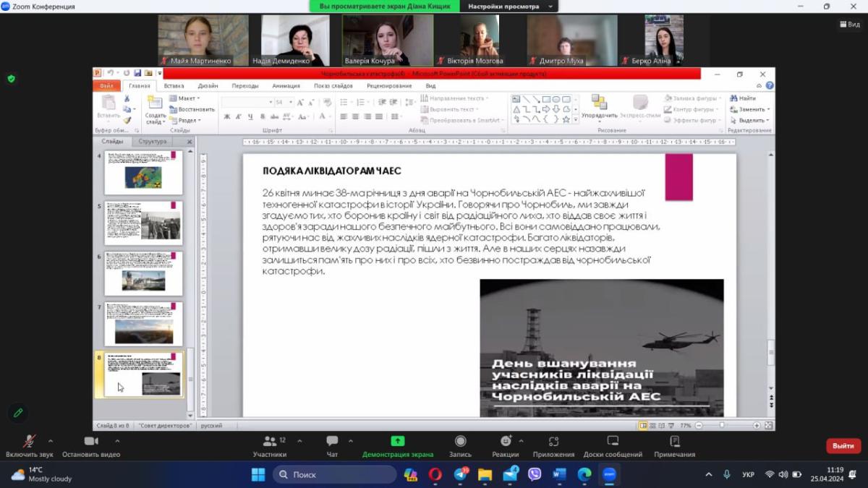Open the Структура outline tab
Viewport: 868px width, 488px height.
(x=153, y=142)
